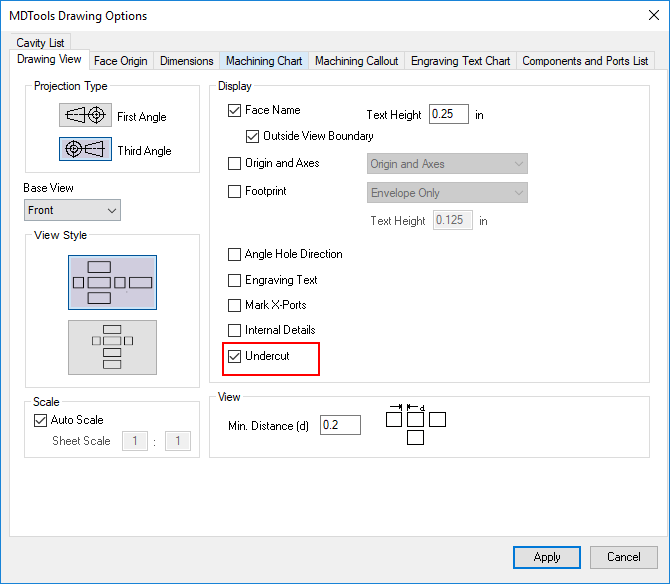Select Third Angle projection icon
The image size is (670, 584).
coord(85,149)
